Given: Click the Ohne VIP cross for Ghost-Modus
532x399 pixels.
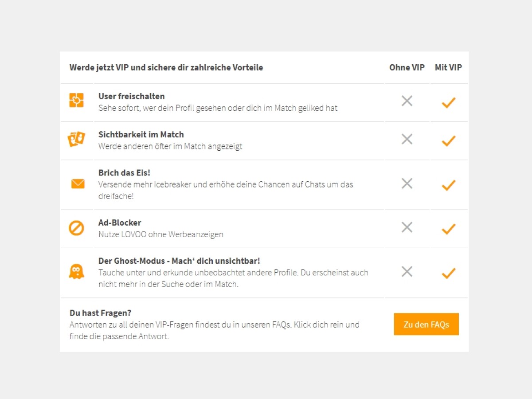Looking at the screenshot, I should click(407, 271).
